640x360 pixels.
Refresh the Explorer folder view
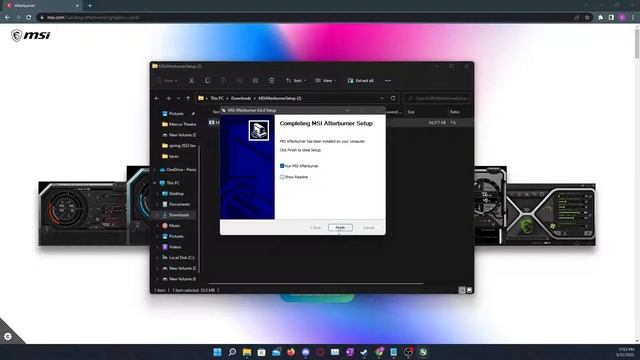coord(393,98)
